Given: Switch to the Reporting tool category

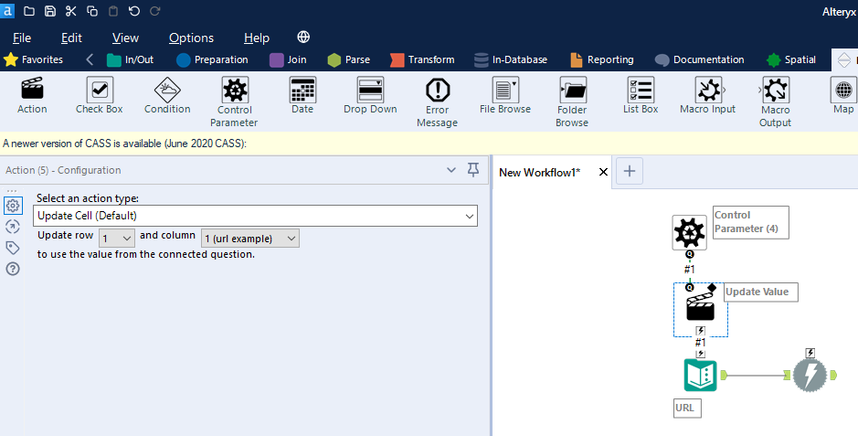Looking at the screenshot, I should [601, 60].
